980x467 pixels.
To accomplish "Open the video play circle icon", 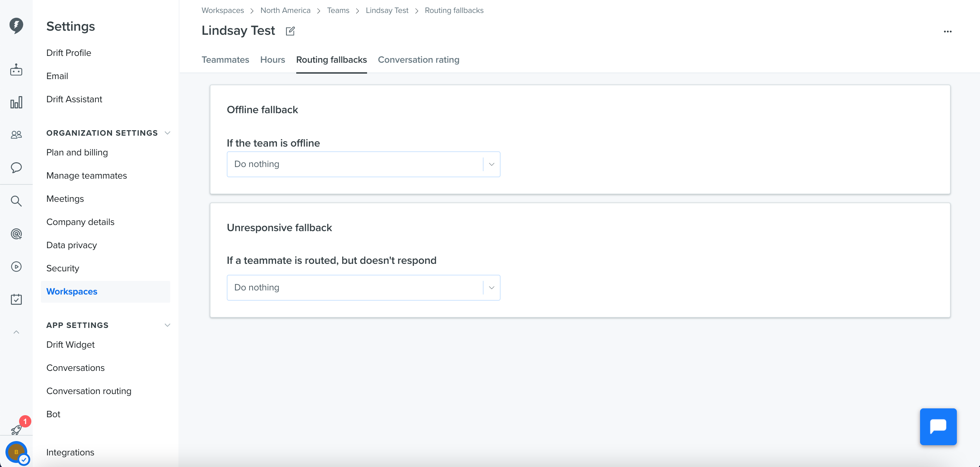I will pyautogui.click(x=16, y=267).
